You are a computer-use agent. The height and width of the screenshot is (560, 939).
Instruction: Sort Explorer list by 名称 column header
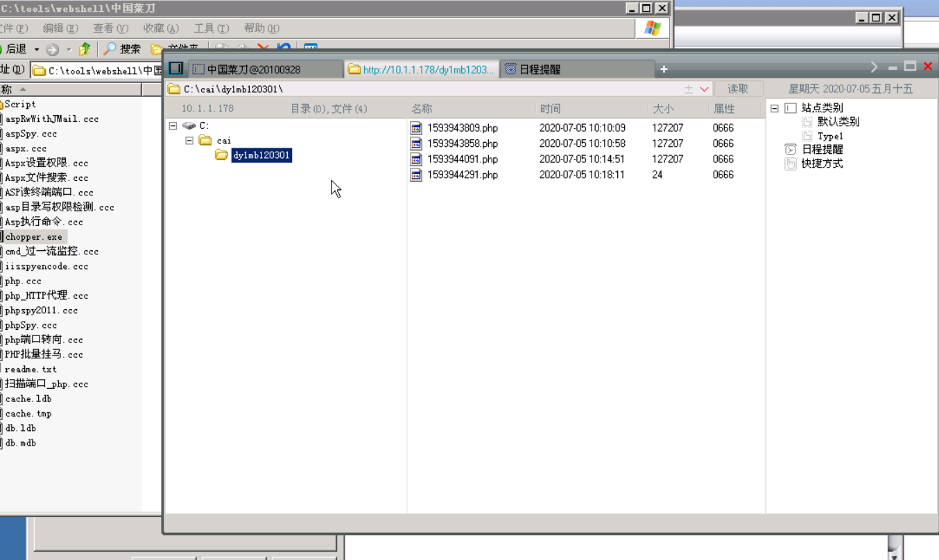(x=70, y=89)
